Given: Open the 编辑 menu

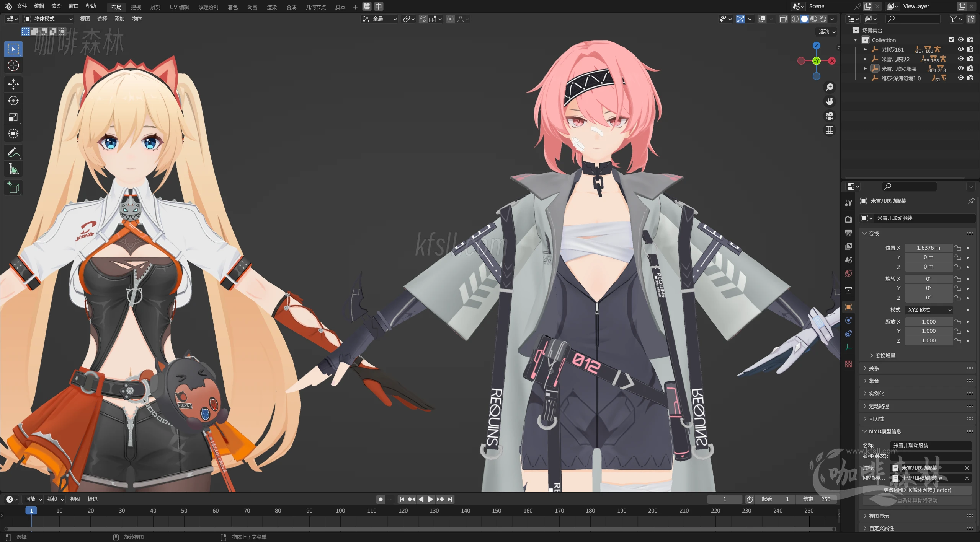Looking at the screenshot, I should coord(39,6).
